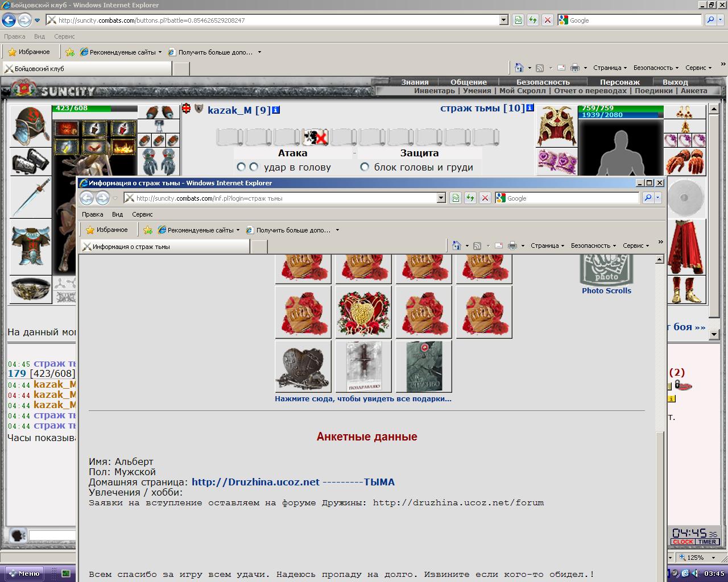Click Stop button in the background IE window
Image resolution: width=728 pixels, height=582 pixels.
[547, 20]
